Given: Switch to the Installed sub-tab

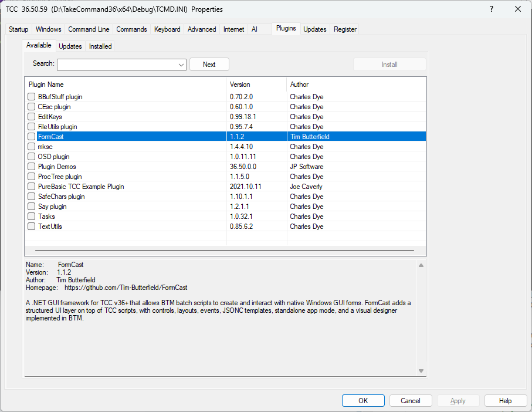Looking at the screenshot, I should [x=100, y=46].
